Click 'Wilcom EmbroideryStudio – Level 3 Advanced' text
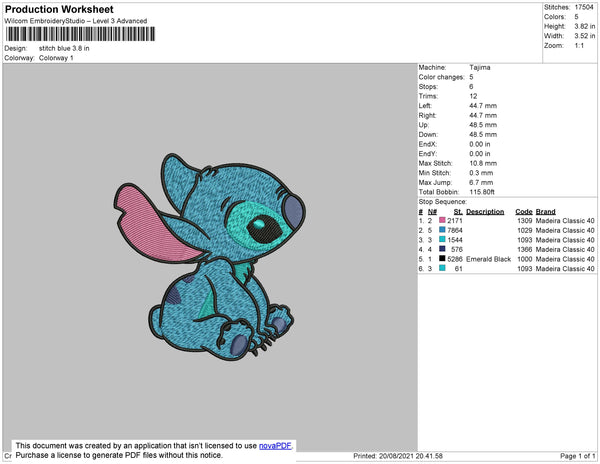The width and height of the screenshot is (600, 464). coord(76,21)
